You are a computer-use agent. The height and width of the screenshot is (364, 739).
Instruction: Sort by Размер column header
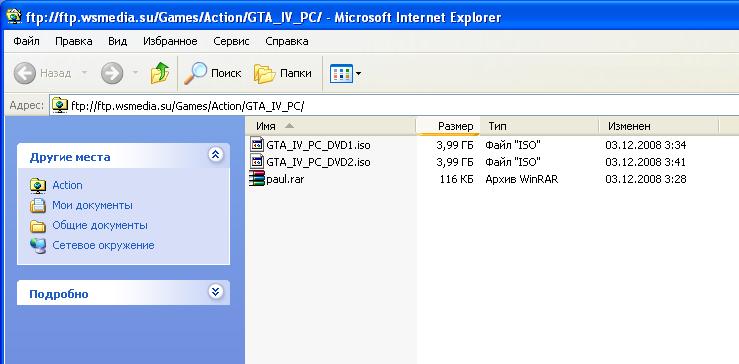[448, 126]
